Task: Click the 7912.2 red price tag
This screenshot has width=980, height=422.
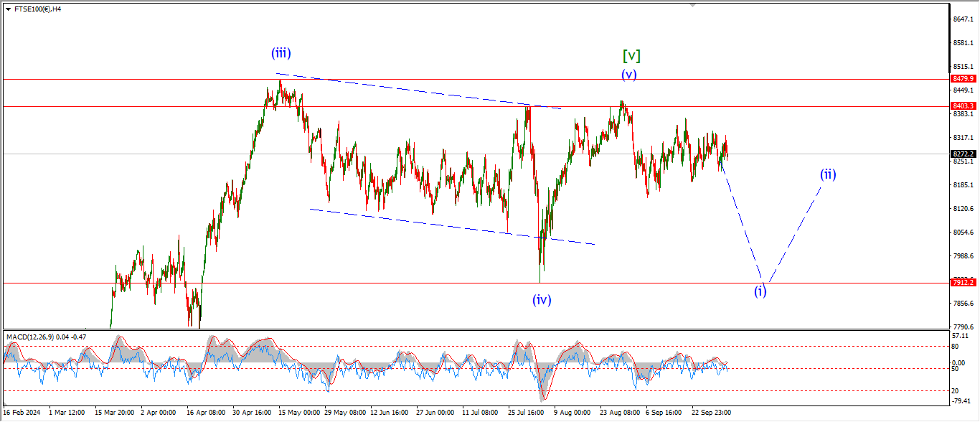Action: [x=962, y=283]
